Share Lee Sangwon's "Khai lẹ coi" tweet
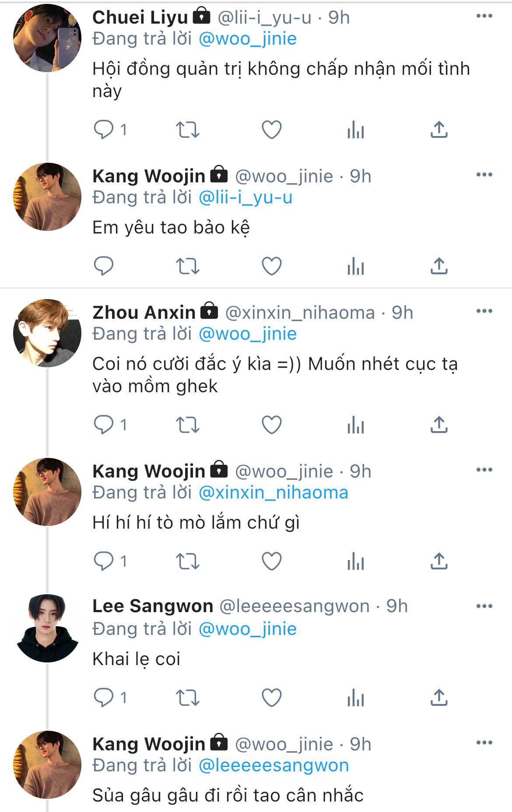Screen dimensions: 512x812 point(439,698)
